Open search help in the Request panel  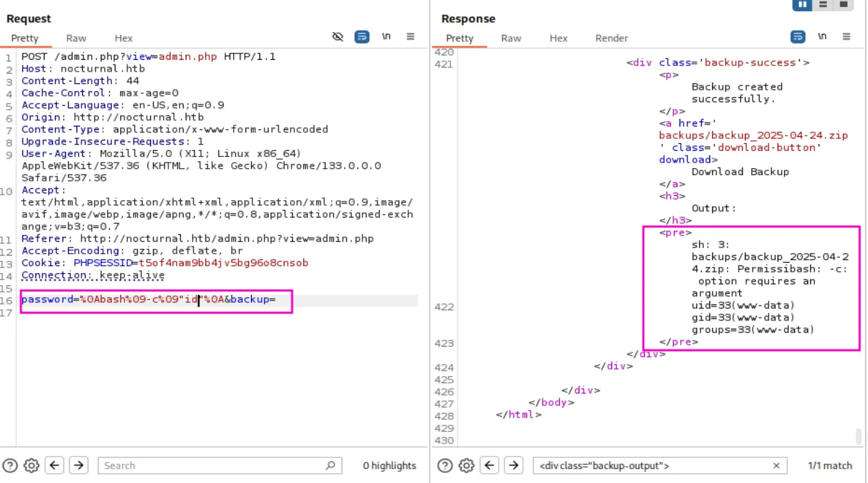click(x=10, y=466)
